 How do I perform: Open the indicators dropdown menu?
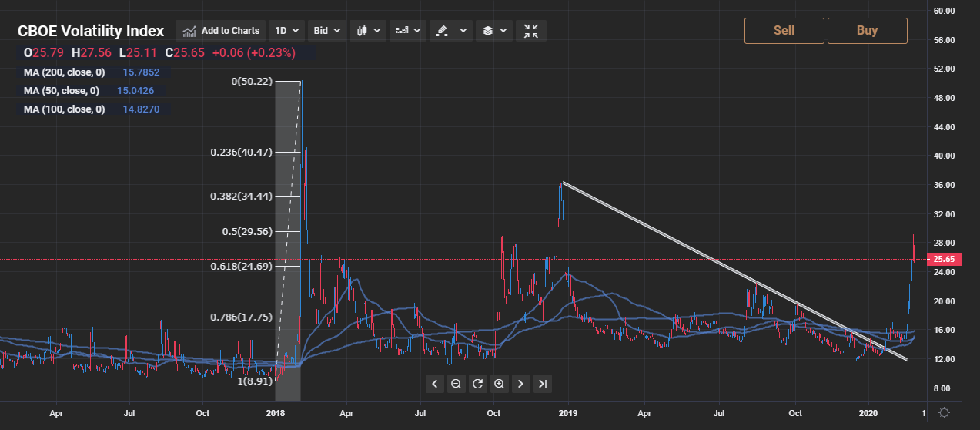click(408, 31)
